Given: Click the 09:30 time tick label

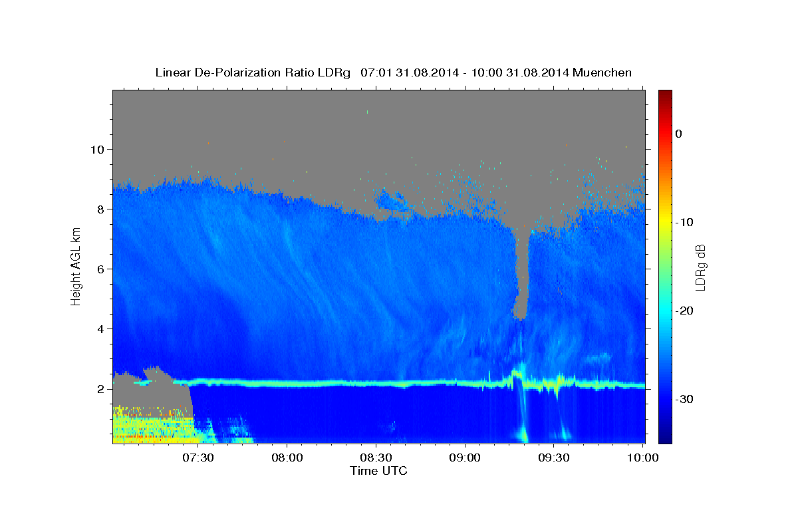Looking at the screenshot, I should coord(553,458).
